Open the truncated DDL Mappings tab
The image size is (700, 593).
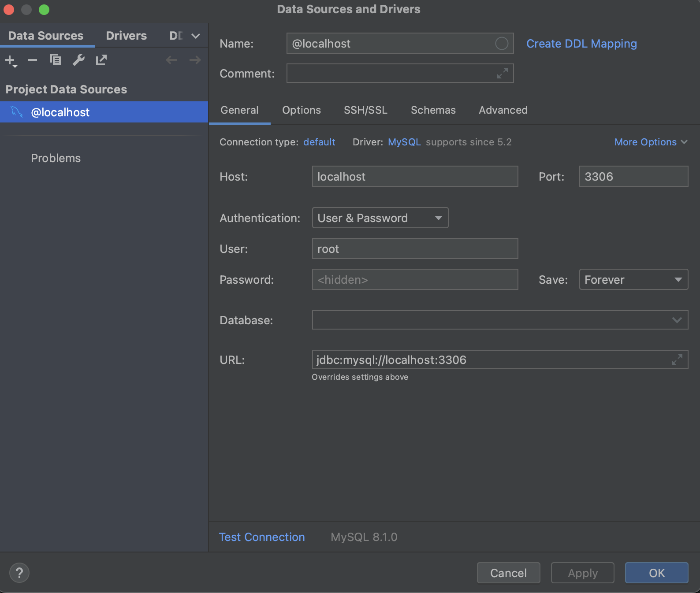pos(176,36)
